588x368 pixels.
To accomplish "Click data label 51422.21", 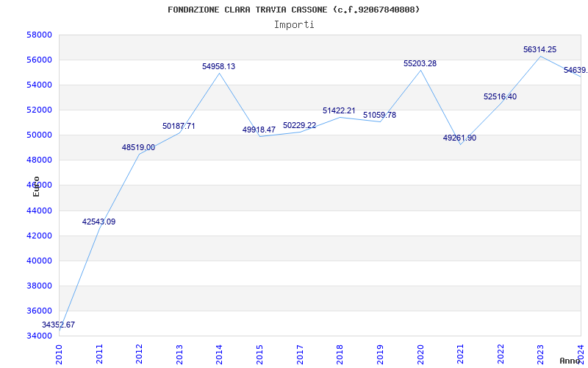I will coord(339,111).
